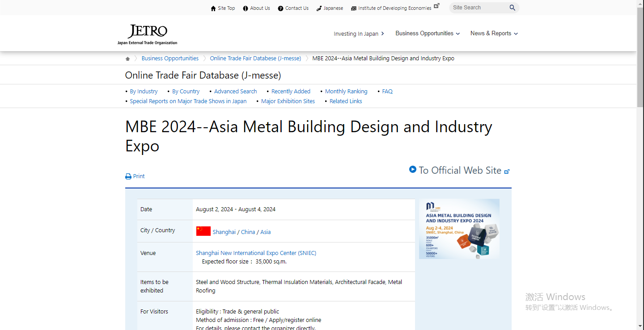Image resolution: width=644 pixels, height=330 pixels.
Task: Click the For Visitors row label
Action: coord(154,312)
